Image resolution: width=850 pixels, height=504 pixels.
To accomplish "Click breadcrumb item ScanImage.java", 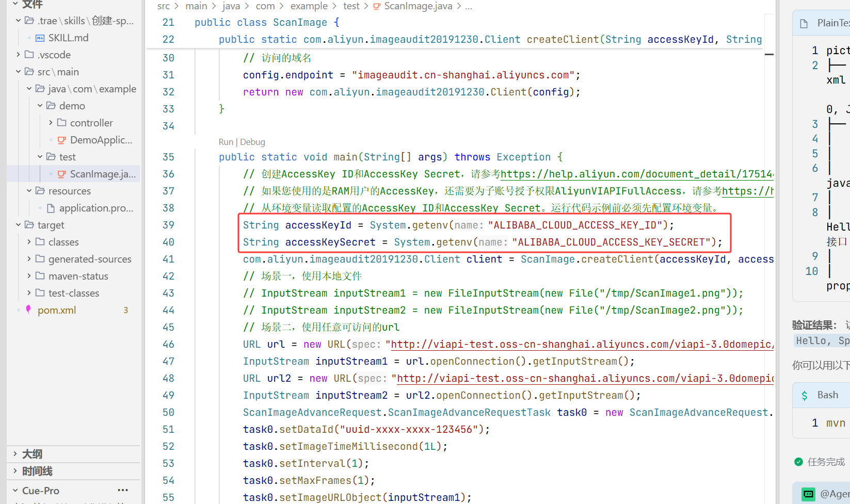I will [418, 6].
